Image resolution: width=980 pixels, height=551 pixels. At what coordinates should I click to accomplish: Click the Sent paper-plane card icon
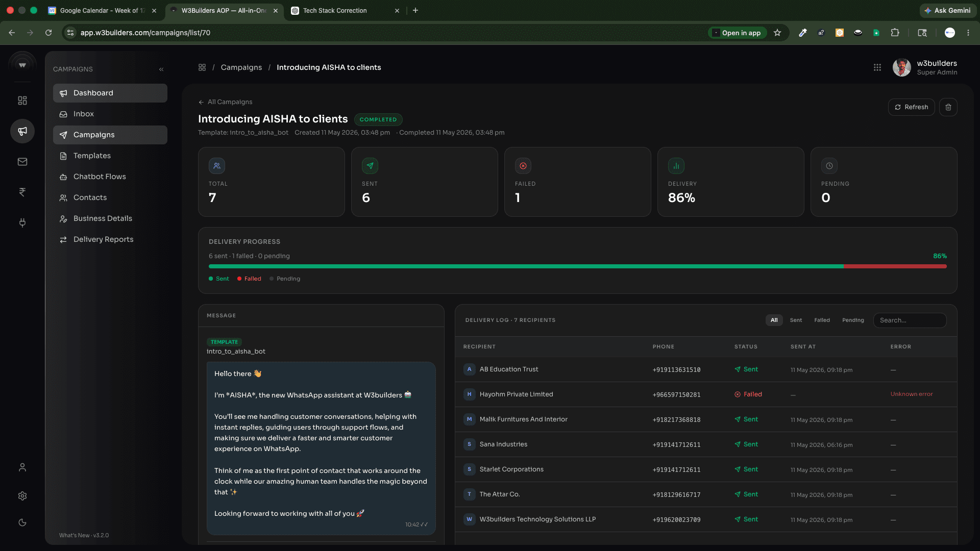370,166
